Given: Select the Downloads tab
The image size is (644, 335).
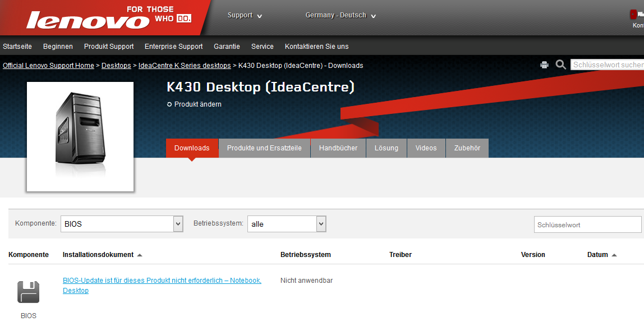Looking at the screenshot, I should [192, 148].
